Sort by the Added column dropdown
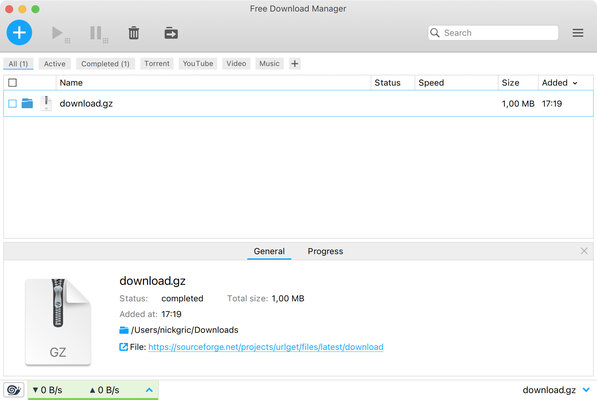Viewport: 597px width, 400px height. click(x=560, y=83)
